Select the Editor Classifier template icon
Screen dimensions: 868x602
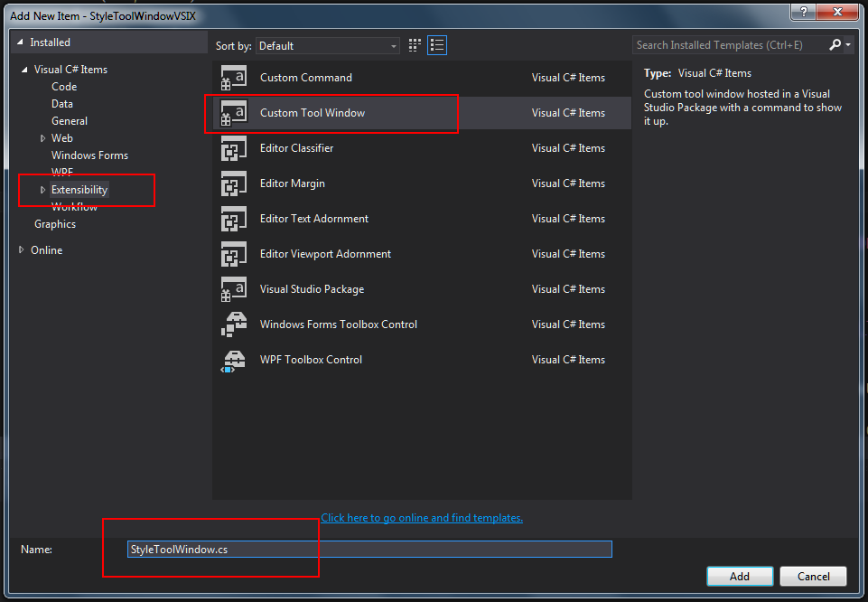234,149
